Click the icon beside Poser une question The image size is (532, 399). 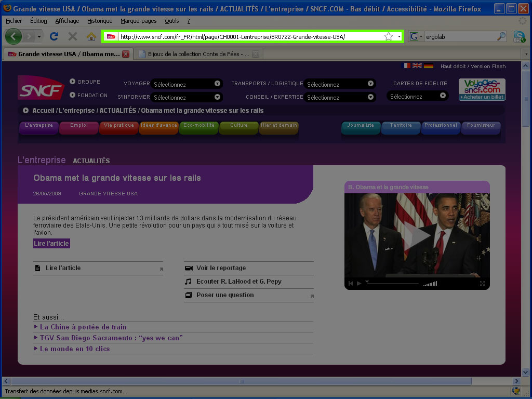click(188, 295)
